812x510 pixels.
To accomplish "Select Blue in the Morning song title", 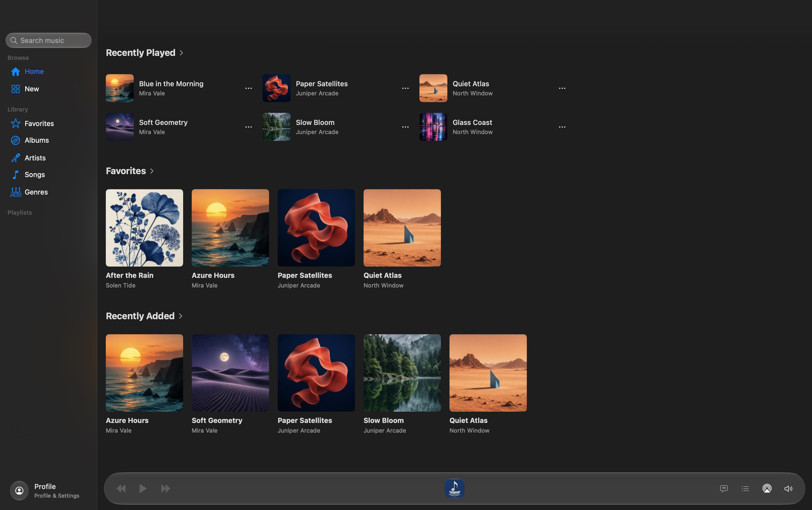I will click(171, 84).
